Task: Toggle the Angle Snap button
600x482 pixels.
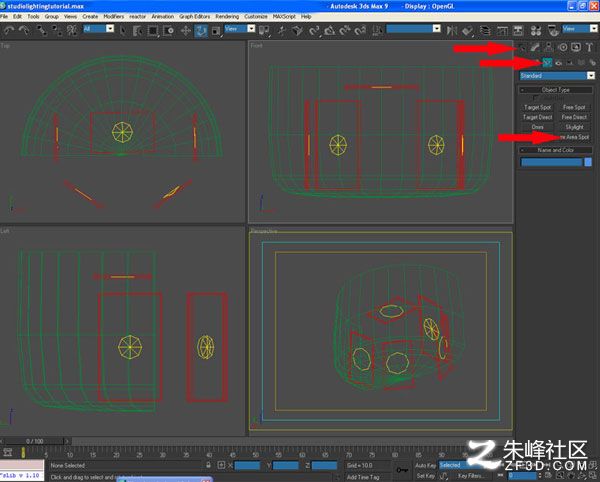Action: (x=329, y=30)
